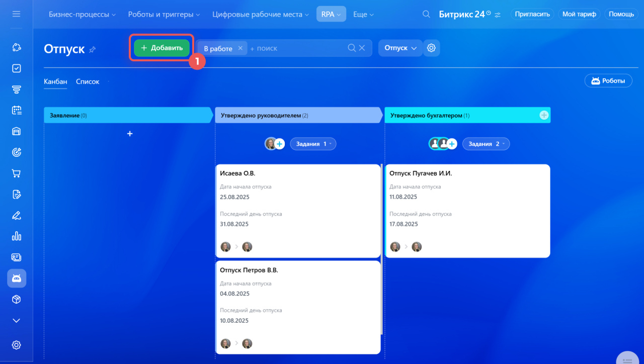This screenshot has height=364, width=644.
Task: Switch to the Список view tab
Action: 88,81
